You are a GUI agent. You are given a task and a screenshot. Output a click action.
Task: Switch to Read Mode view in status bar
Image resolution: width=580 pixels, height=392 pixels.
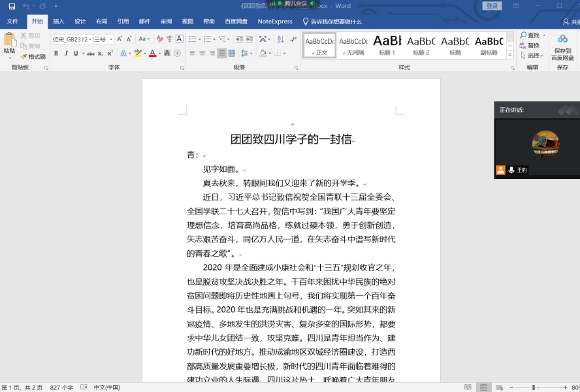click(468, 387)
